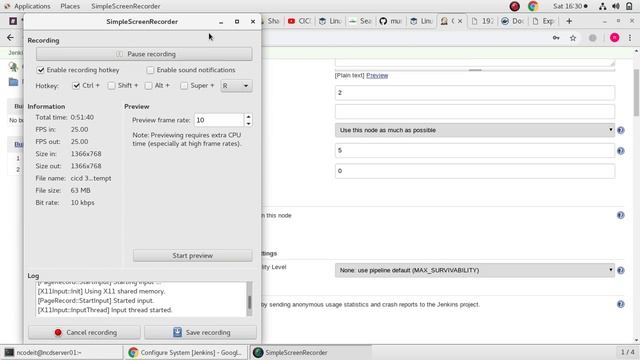Open the Applications menu

click(x=32, y=6)
